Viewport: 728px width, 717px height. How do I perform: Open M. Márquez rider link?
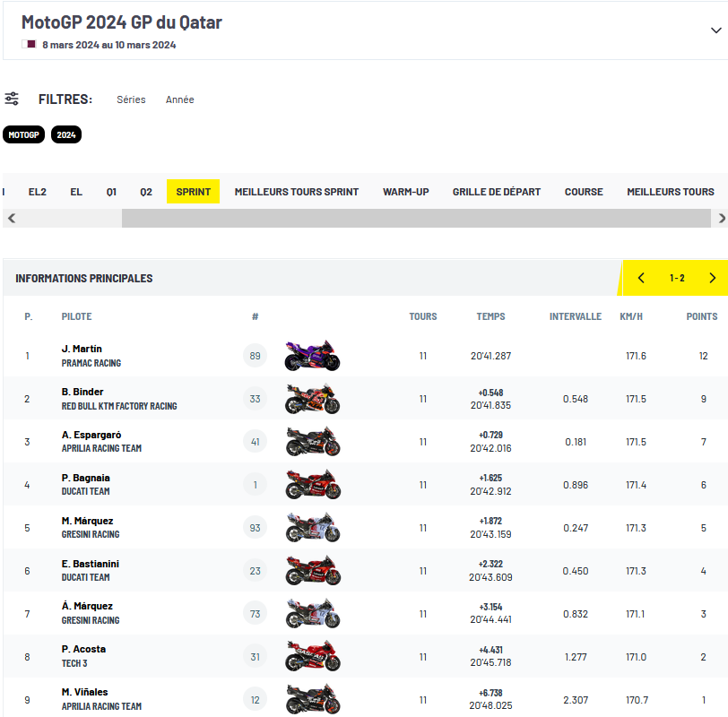coord(87,521)
